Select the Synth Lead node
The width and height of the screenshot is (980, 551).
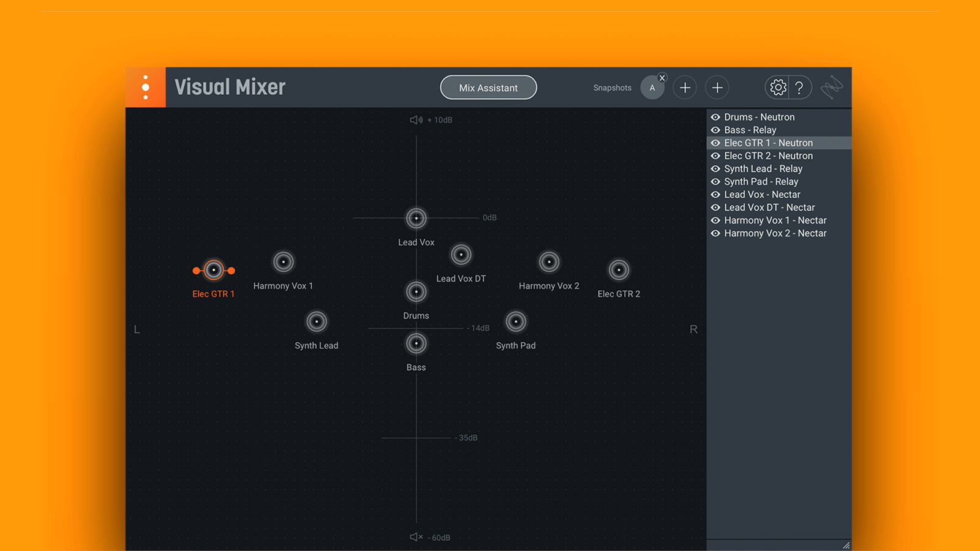317,321
